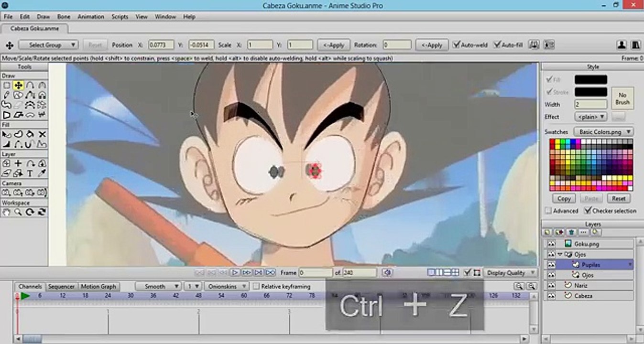Click Apply button next to Rotation field
644x344 pixels.
(x=431, y=45)
